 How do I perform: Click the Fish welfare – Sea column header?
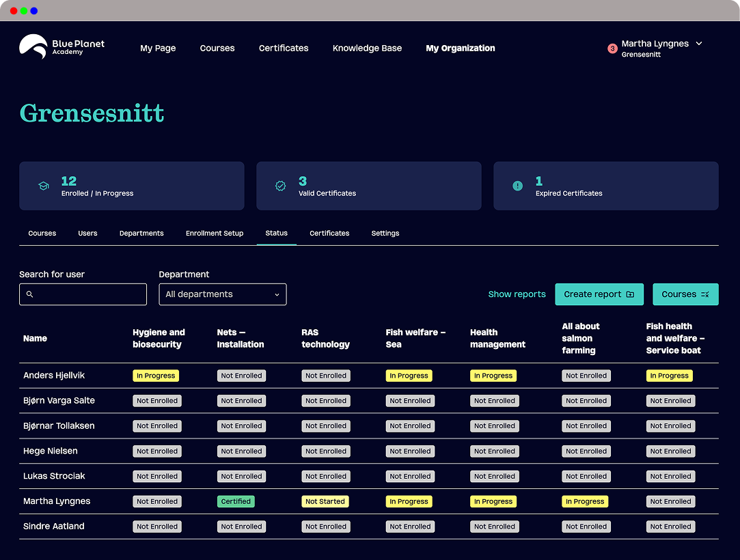tap(415, 338)
